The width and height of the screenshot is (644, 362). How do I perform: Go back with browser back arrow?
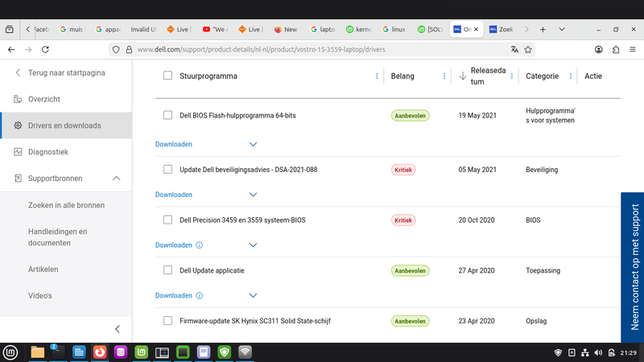pos(11,49)
